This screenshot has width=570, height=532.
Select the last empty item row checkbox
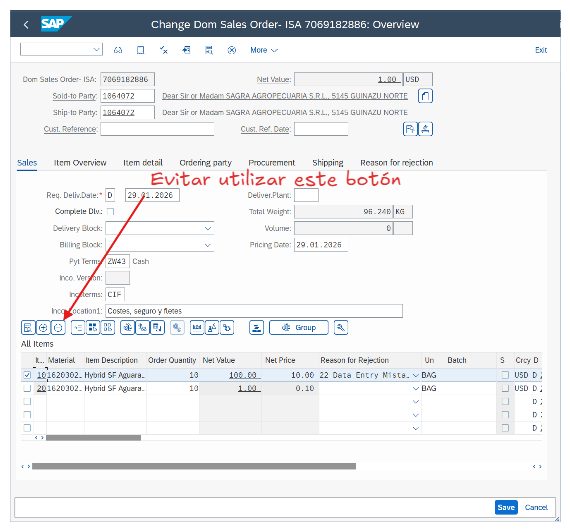(x=27, y=428)
